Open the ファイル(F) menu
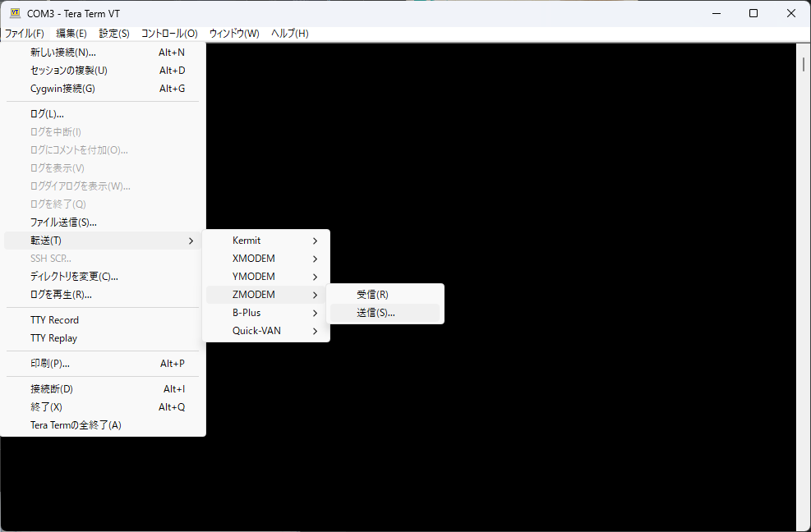The width and height of the screenshot is (811, 532). coord(25,34)
